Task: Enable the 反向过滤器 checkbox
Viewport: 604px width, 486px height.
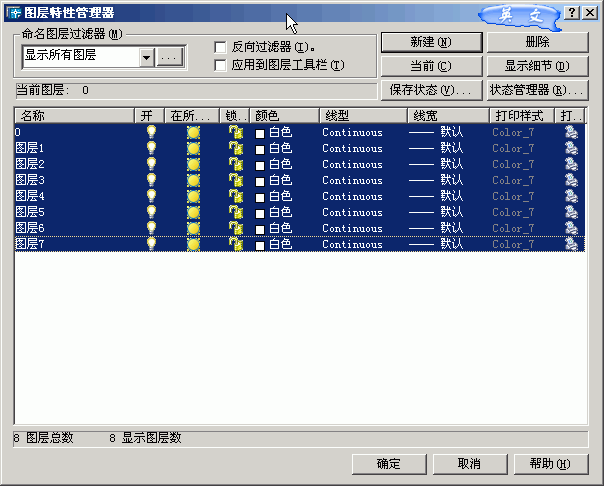Action: (x=220, y=47)
